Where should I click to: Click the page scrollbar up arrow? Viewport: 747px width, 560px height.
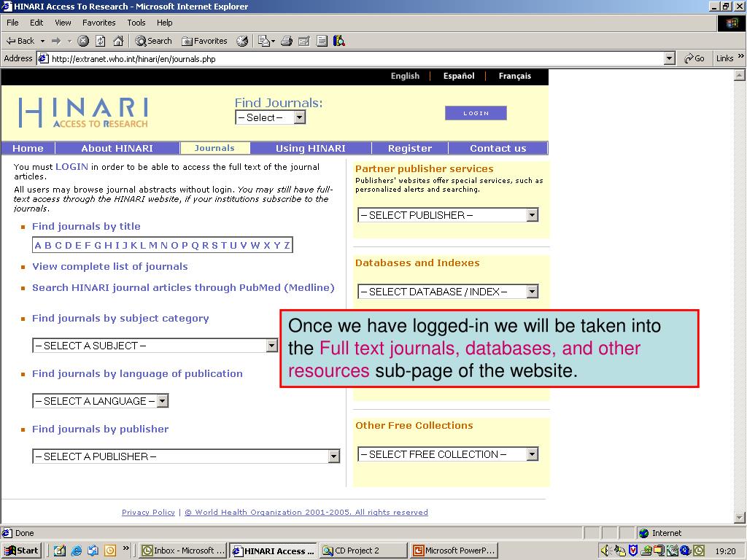(740, 75)
